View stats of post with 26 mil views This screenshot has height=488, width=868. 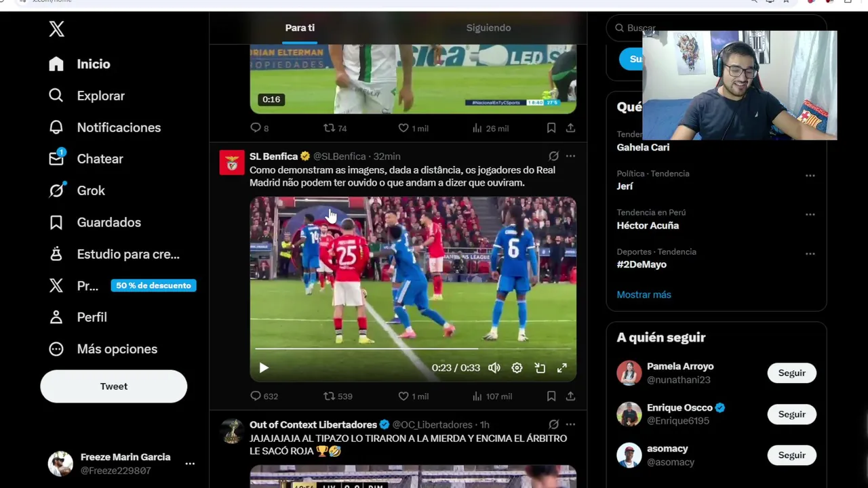490,128
